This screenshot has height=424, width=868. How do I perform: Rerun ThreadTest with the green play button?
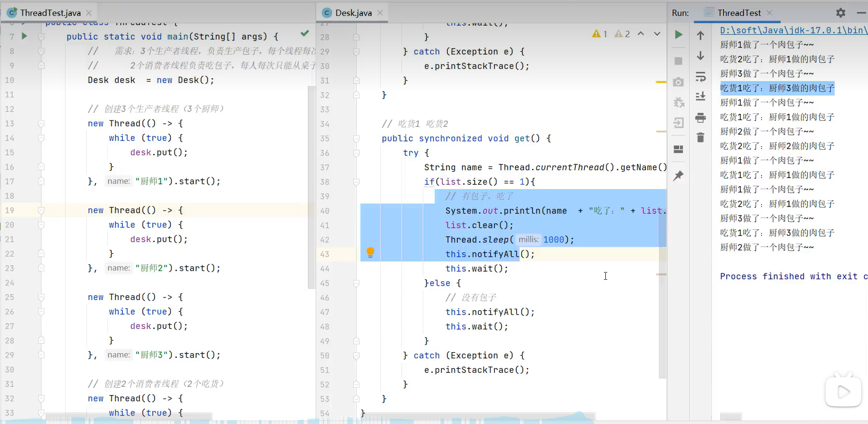coord(678,35)
